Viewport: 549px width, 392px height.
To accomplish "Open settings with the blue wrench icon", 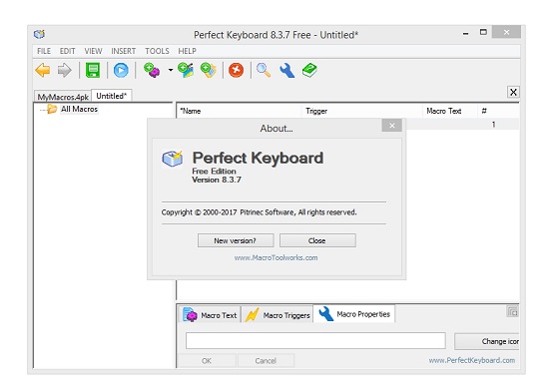I will point(286,70).
